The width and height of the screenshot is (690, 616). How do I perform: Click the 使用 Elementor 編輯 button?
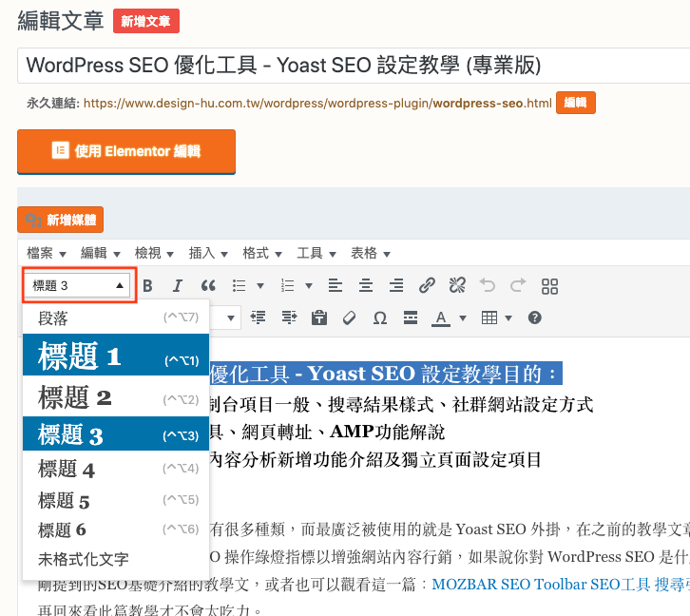126,151
